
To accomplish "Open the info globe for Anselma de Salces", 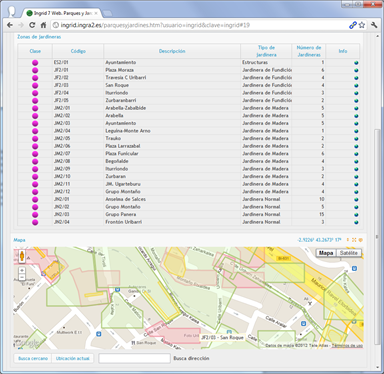I will click(x=356, y=199).
